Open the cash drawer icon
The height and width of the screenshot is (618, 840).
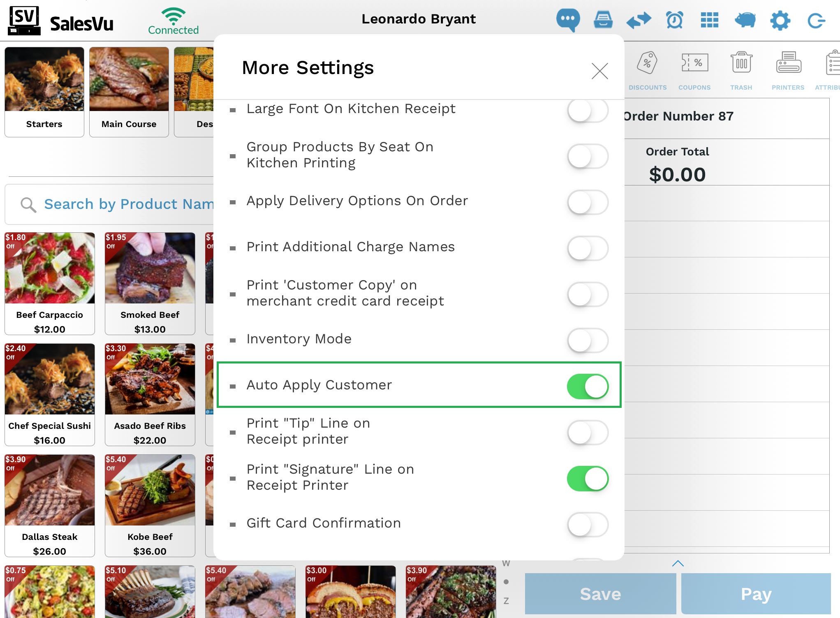(x=603, y=20)
